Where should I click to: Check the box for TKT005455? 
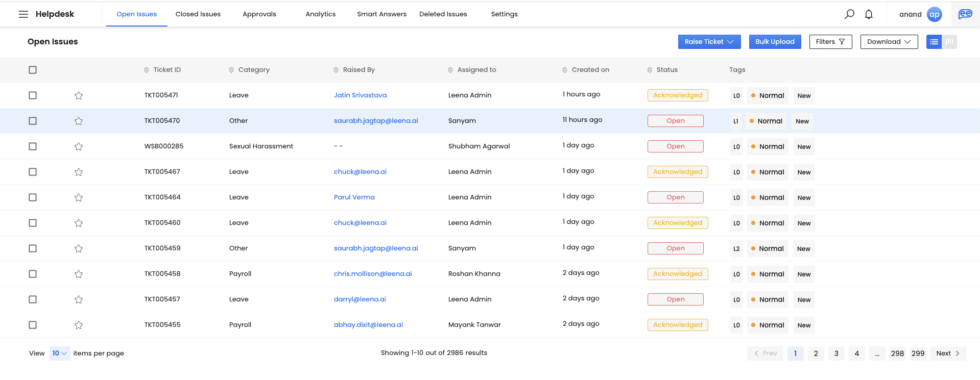(33, 325)
